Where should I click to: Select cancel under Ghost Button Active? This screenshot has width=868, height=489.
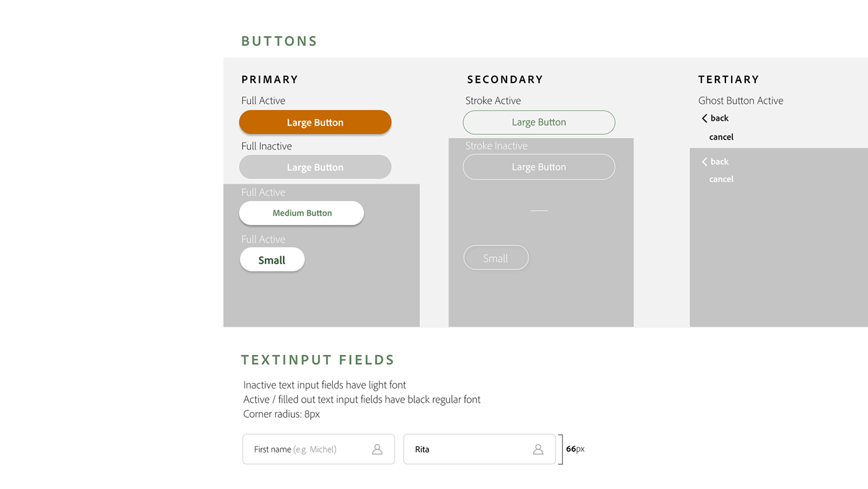(x=721, y=137)
